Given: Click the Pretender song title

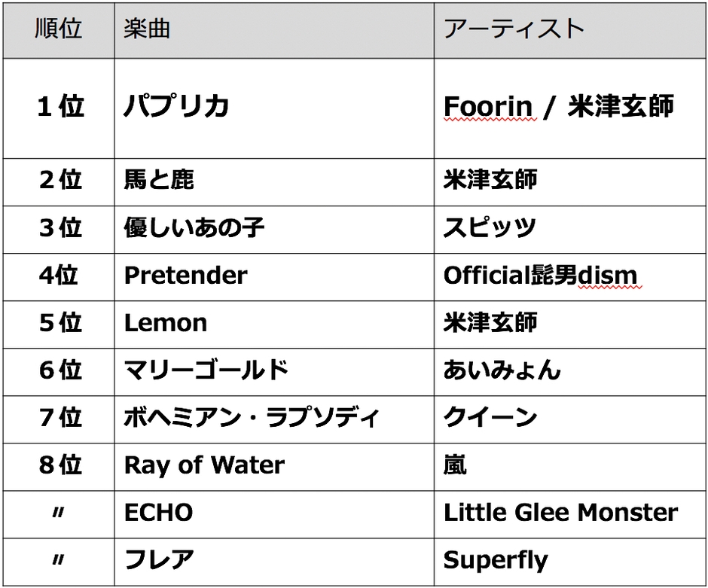Looking at the screenshot, I should pos(185,276).
